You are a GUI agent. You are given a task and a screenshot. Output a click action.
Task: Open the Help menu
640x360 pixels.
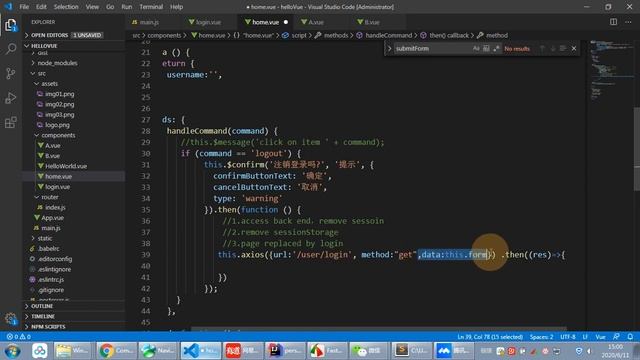point(176,7)
